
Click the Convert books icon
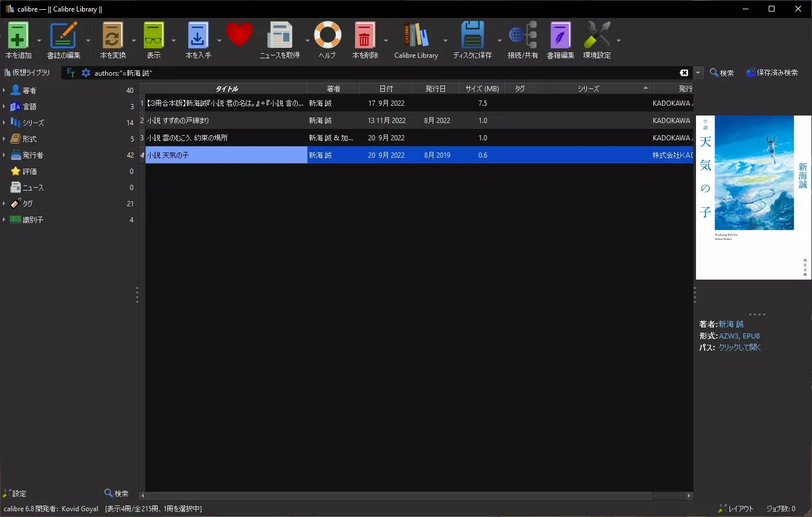[x=113, y=36]
